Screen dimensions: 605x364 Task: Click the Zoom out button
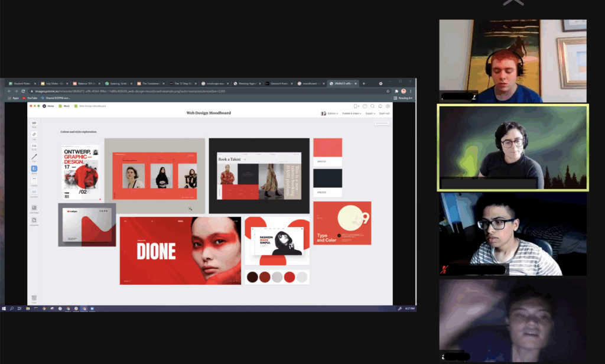[x=384, y=113]
